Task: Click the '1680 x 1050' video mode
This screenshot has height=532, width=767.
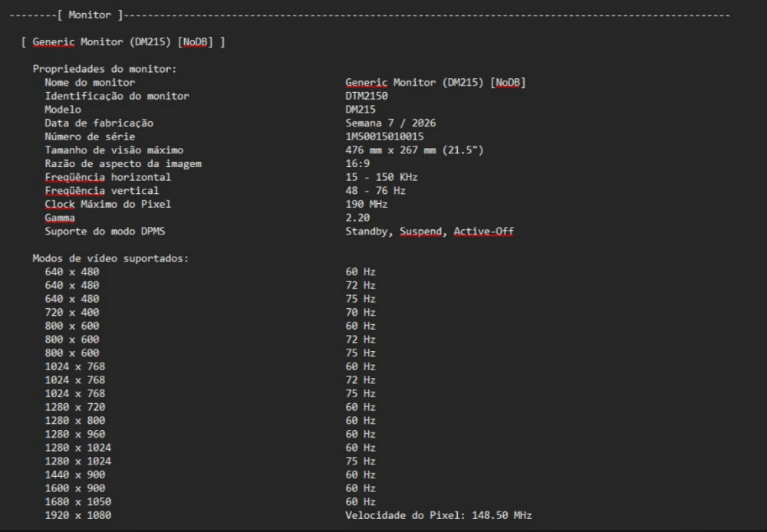Action: coord(78,501)
